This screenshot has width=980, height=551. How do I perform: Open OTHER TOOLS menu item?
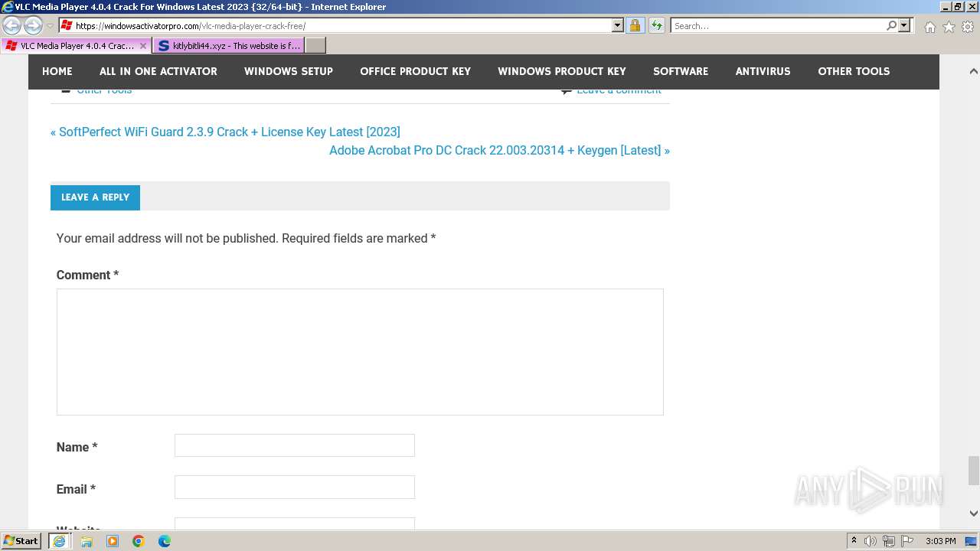click(854, 71)
